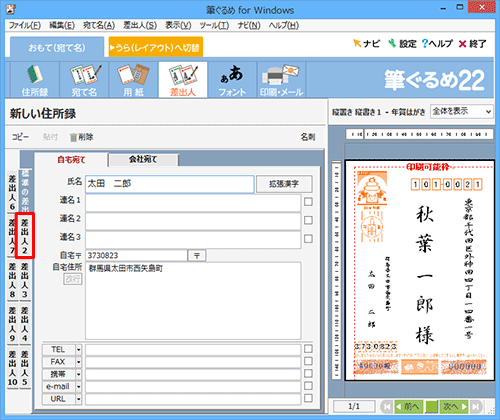Viewport: 500px width, 420px height.
Task: Click the postcard preview thumbnail
Action: pyautogui.click(x=419, y=270)
